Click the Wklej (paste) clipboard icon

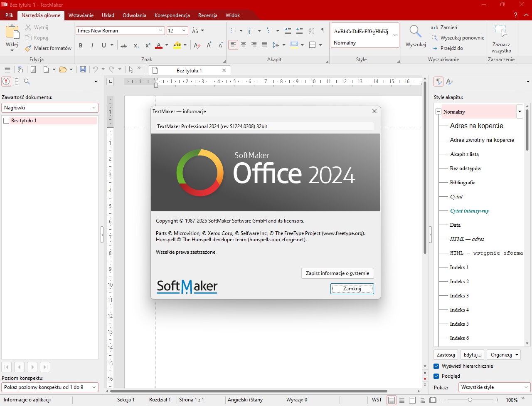[12, 32]
